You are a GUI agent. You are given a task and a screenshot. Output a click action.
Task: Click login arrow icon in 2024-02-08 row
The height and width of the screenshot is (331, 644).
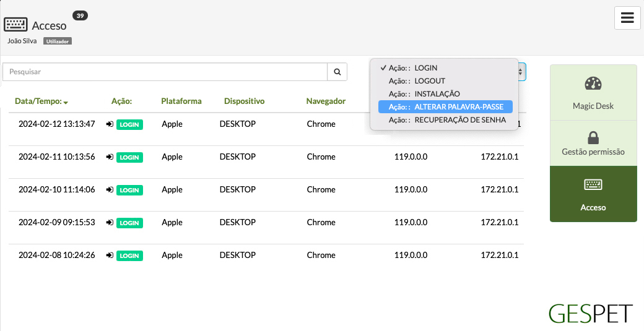pos(110,256)
